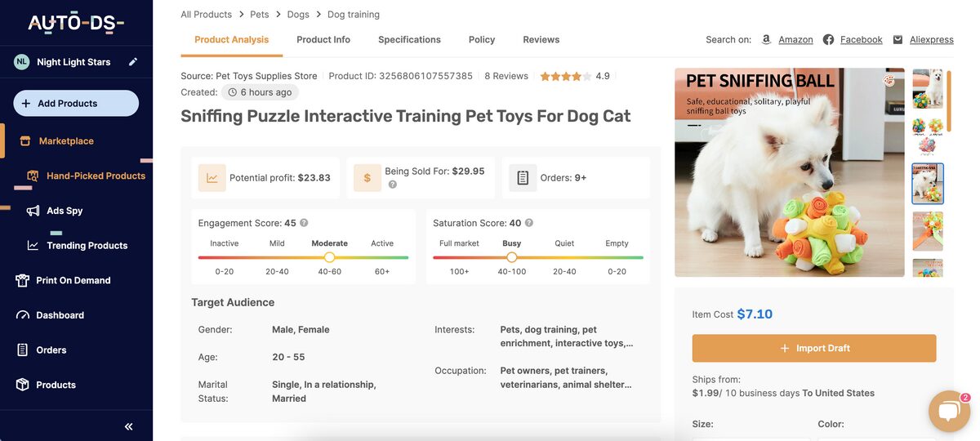Expand the Marketplace menu section
The image size is (980, 441).
66,141
